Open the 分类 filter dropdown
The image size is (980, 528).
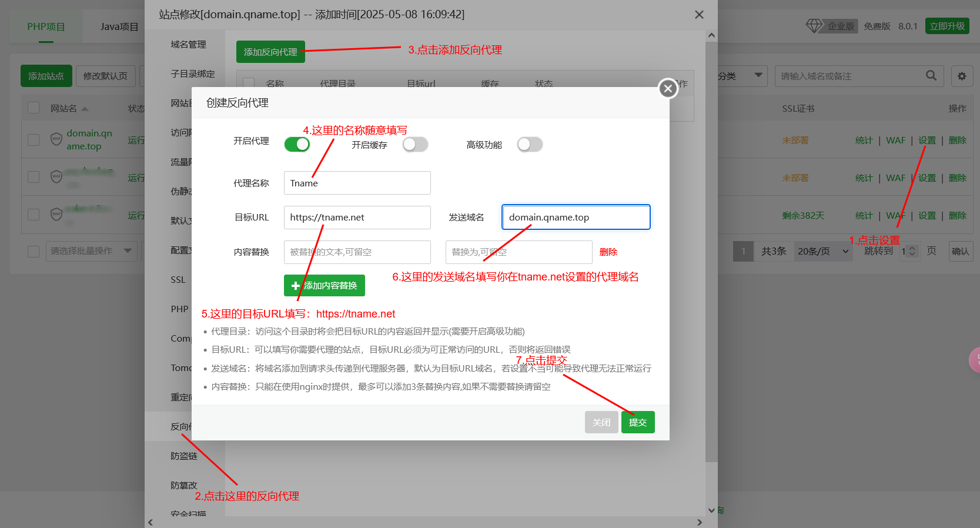[741, 76]
